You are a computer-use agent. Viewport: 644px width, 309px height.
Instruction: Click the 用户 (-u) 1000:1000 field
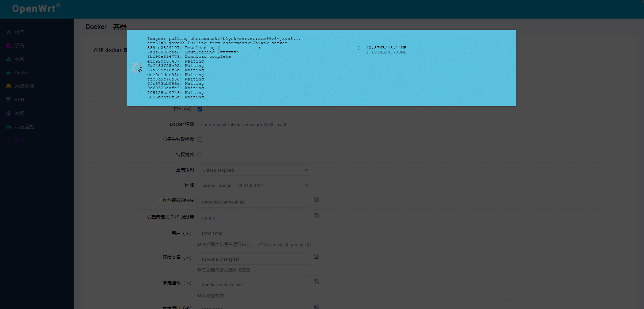[254, 234]
